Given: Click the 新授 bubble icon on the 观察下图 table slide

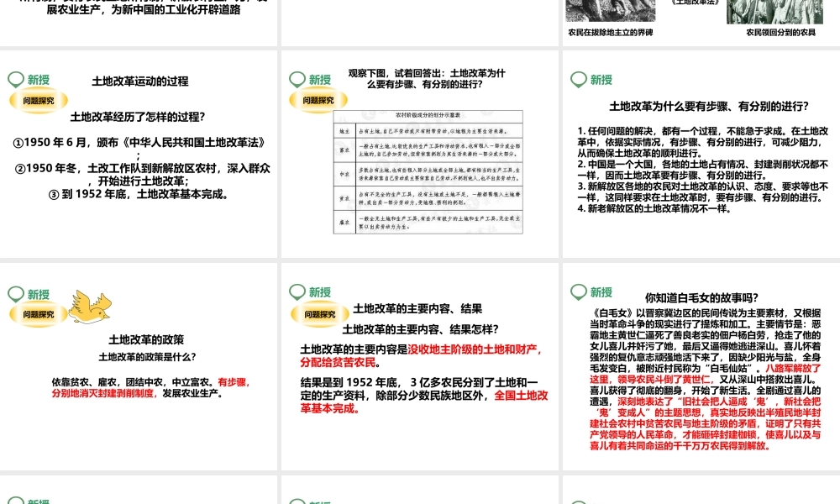Looking at the screenshot, I should click(x=297, y=79).
